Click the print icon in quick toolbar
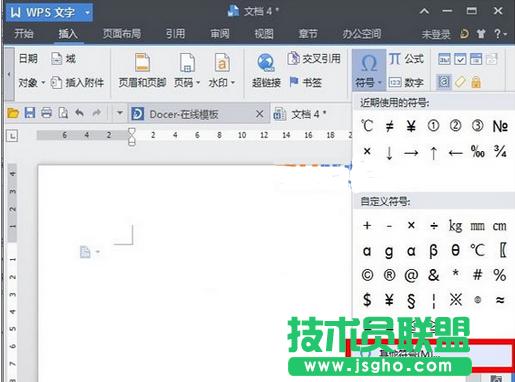This screenshot has width=515, height=382. pyautogui.click(x=46, y=113)
